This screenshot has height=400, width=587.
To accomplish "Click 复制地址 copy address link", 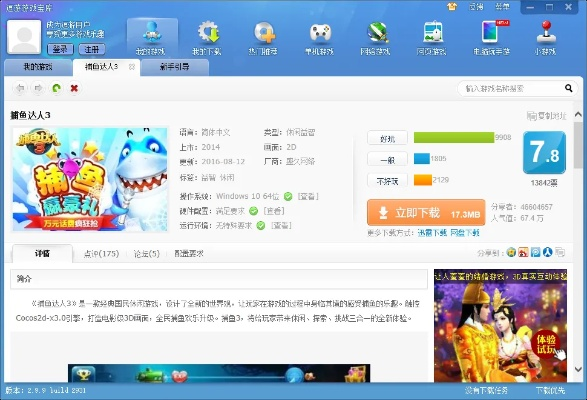I will [547, 116].
